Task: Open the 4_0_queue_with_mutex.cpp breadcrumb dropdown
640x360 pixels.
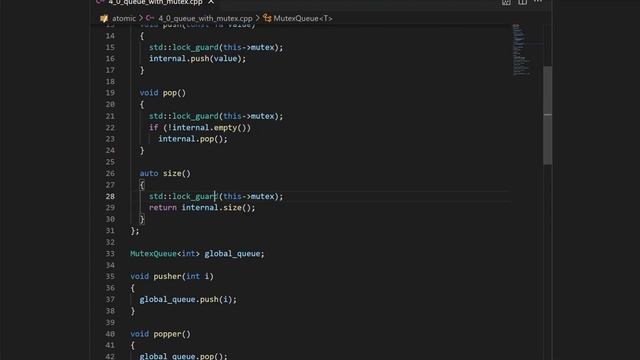Action: point(205,18)
